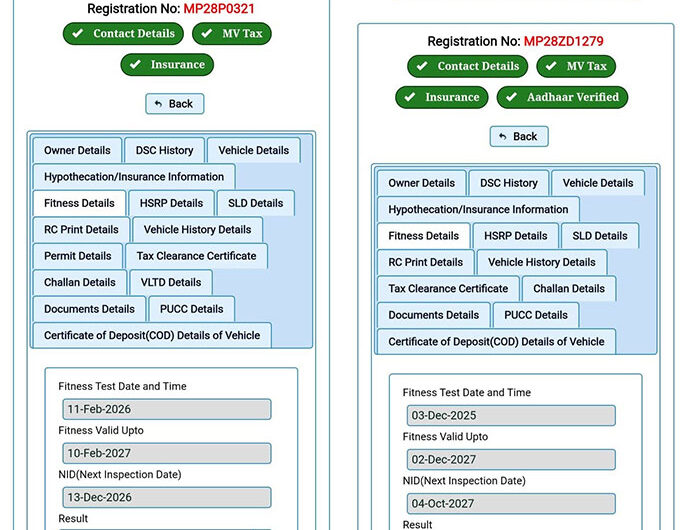Click Insurance badge for MP28P0321
This screenshot has height=530, width=680.
point(167,65)
